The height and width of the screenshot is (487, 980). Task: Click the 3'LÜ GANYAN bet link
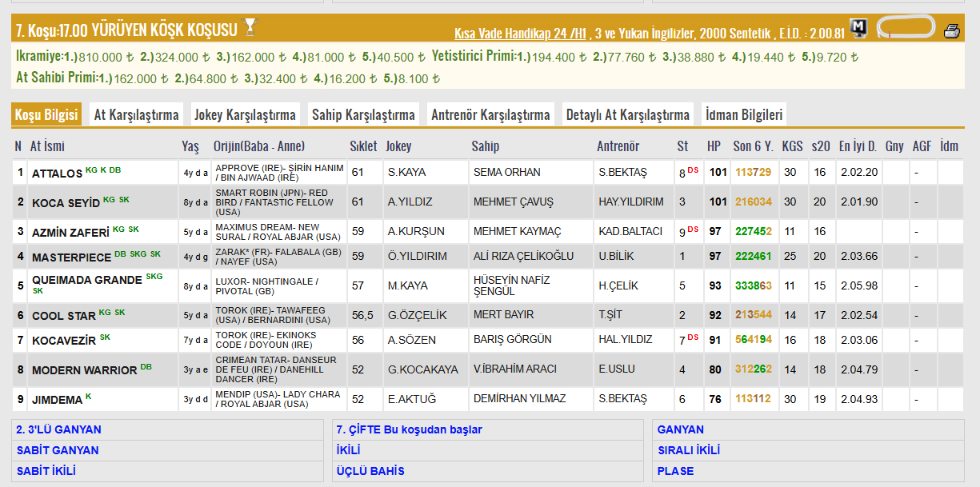click(58, 429)
